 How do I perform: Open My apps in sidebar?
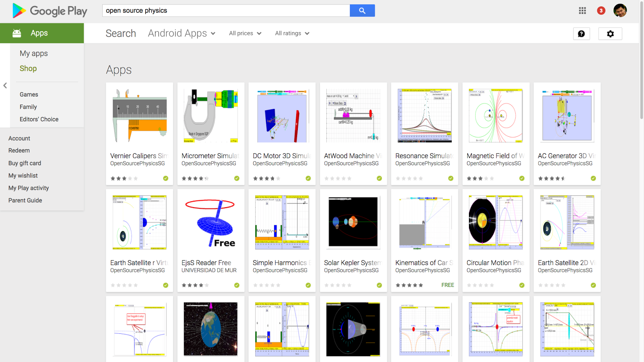tap(34, 53)
